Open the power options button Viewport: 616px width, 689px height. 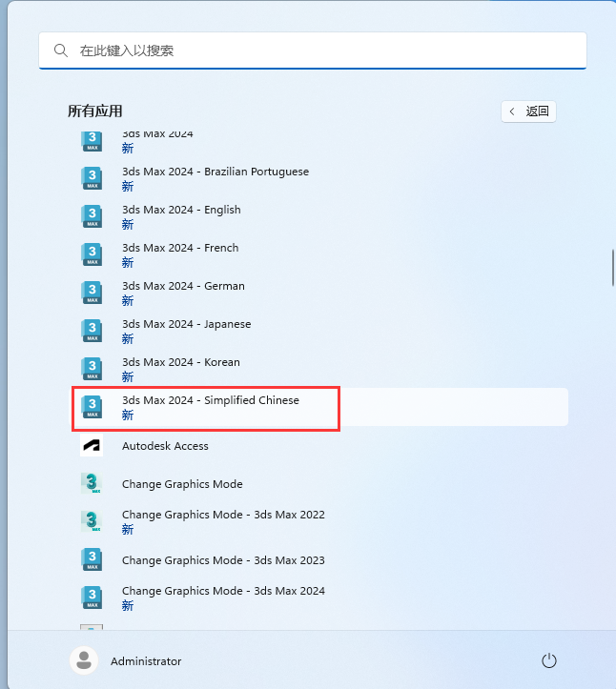(x=548, y=660)
